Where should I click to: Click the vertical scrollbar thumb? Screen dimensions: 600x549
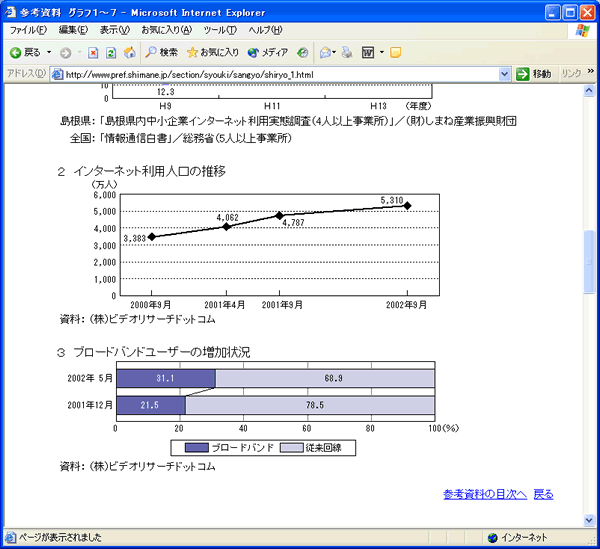(x=589, y=262)
